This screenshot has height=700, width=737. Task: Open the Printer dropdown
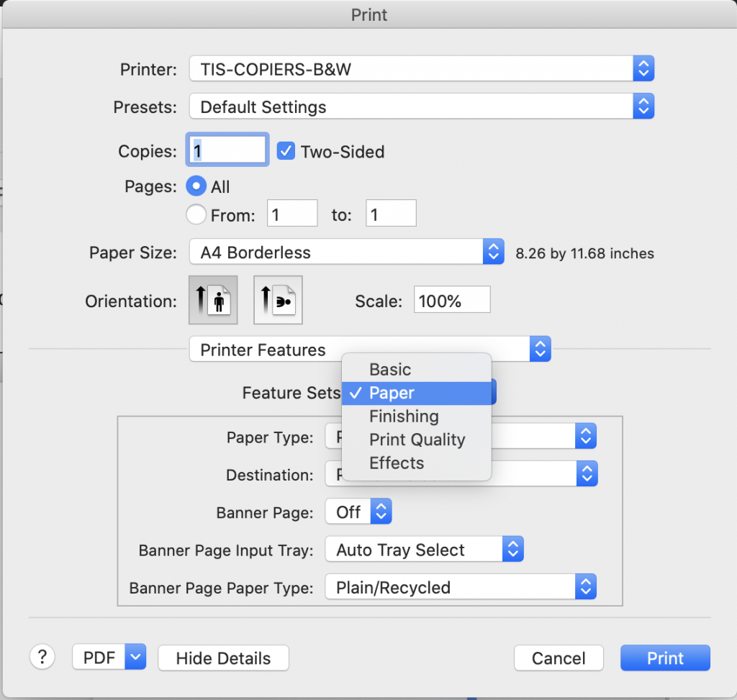click(x=422, y=69)
